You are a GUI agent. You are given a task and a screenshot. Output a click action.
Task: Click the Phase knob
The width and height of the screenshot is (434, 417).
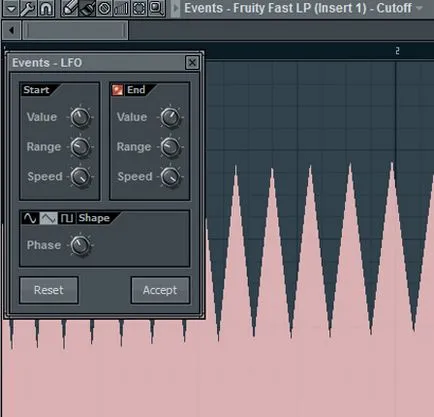80,245
